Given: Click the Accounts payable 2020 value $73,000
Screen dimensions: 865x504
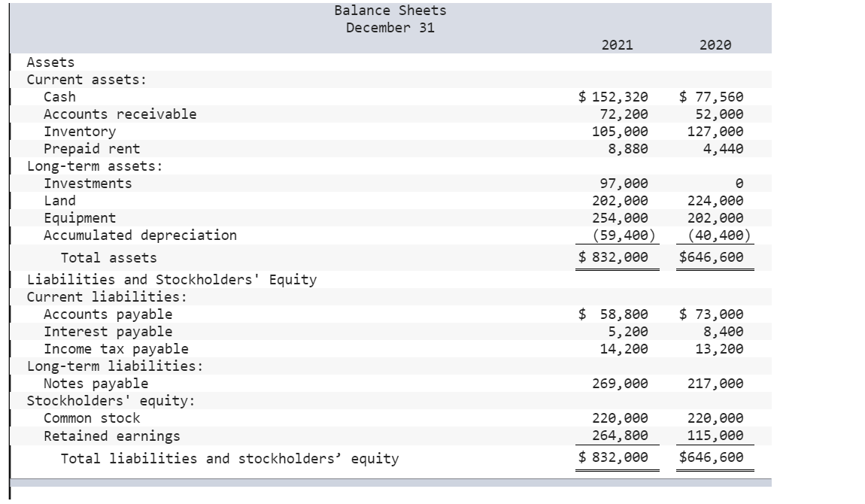Looking at the screenshot, I should (x=711, y=314).
